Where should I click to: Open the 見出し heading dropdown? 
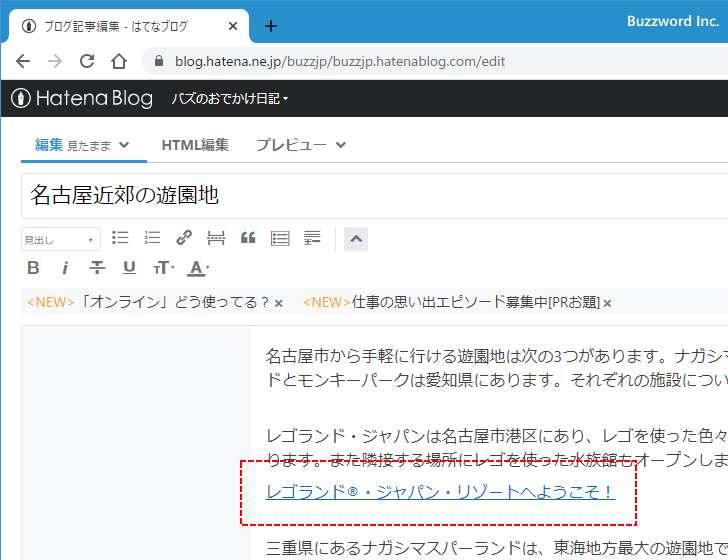click(61, 239)
